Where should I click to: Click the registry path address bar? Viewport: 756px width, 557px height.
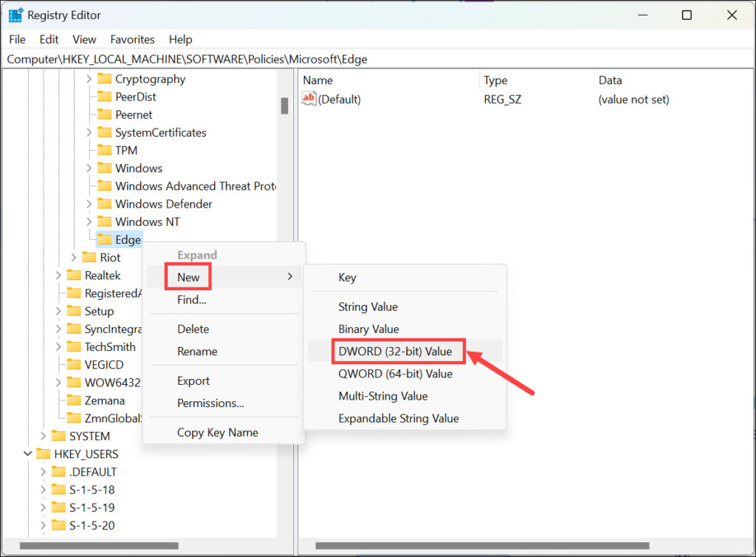tap(378, 59)
